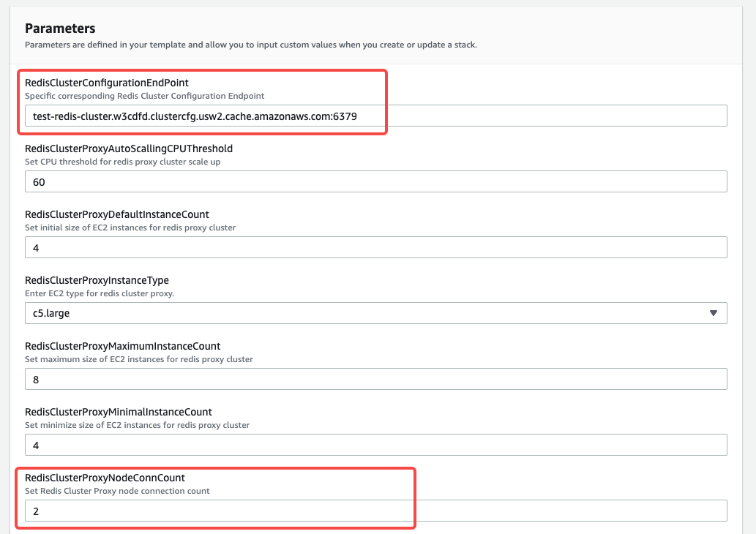
Task: Click the RedisClusterProxyInstanceType label
Action: (x=97, y=280)
